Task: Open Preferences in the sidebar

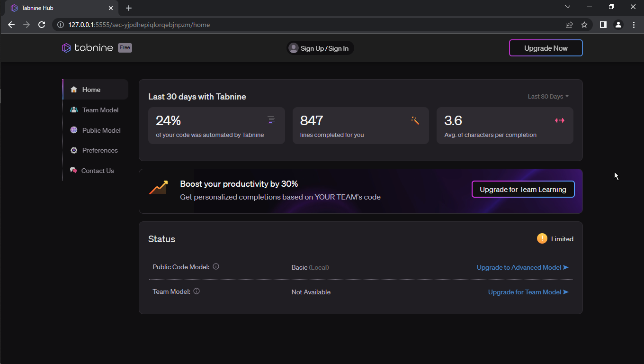Action: click(95, 150)
